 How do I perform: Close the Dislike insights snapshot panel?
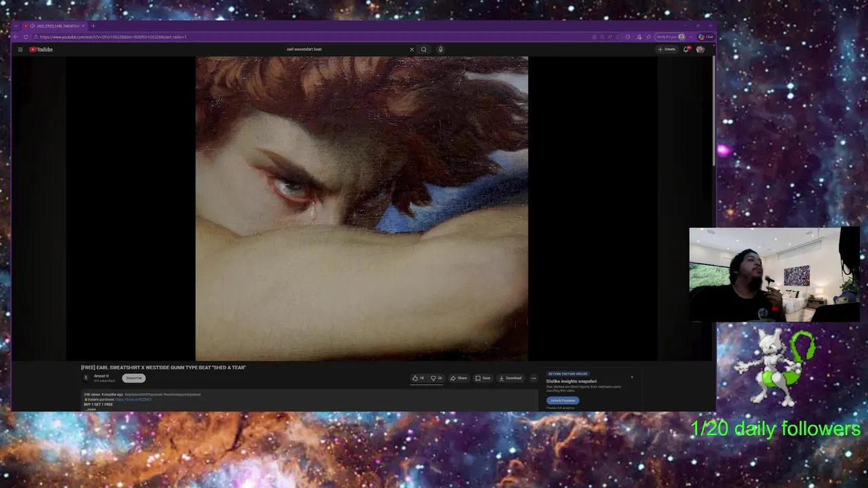(x=632, y=378)
